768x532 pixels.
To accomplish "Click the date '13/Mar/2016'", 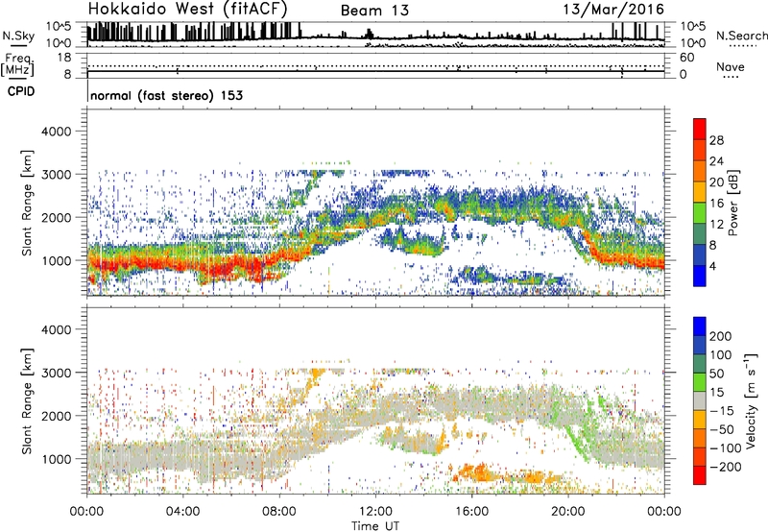I will pos(613,10).
